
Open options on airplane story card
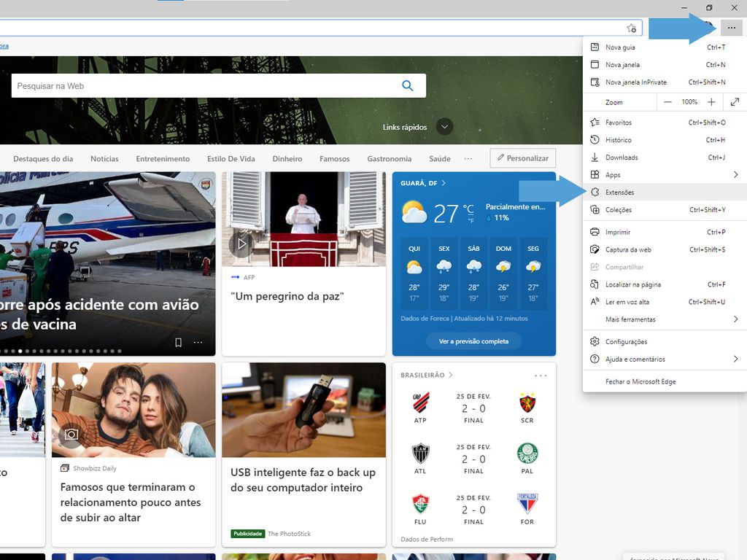tap(198, 343)
